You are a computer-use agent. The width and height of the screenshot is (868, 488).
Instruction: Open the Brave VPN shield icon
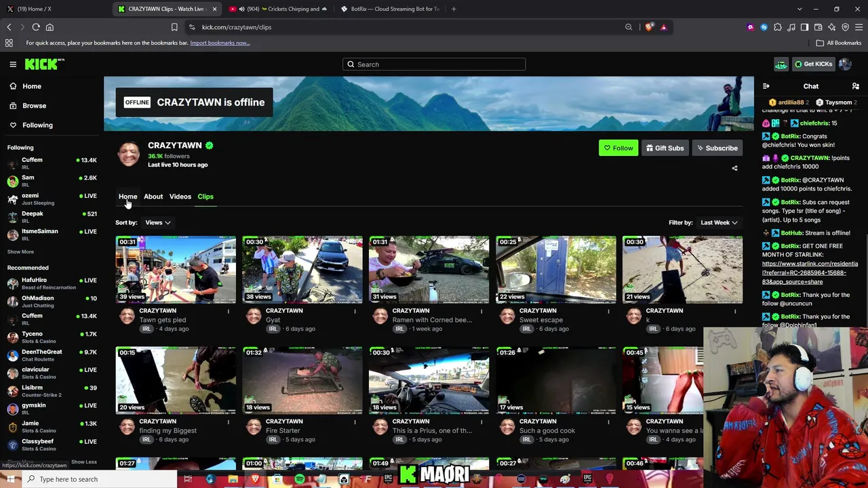tap(845, 27)
